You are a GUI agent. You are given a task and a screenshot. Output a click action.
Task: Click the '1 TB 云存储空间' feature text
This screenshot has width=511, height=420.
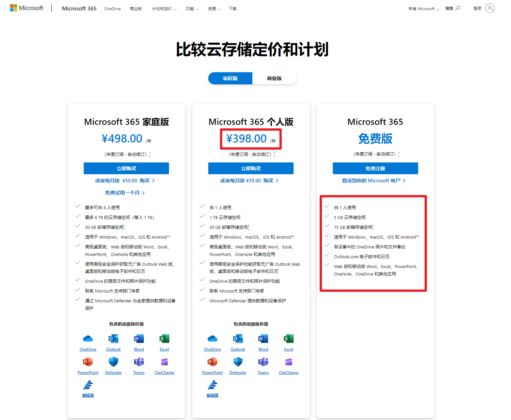[225, 217]
